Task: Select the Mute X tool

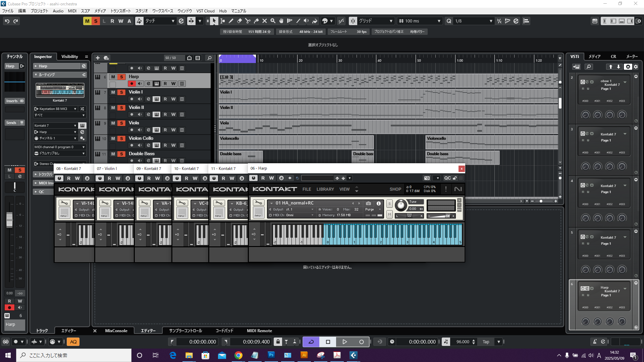Action: coord(265,21)
